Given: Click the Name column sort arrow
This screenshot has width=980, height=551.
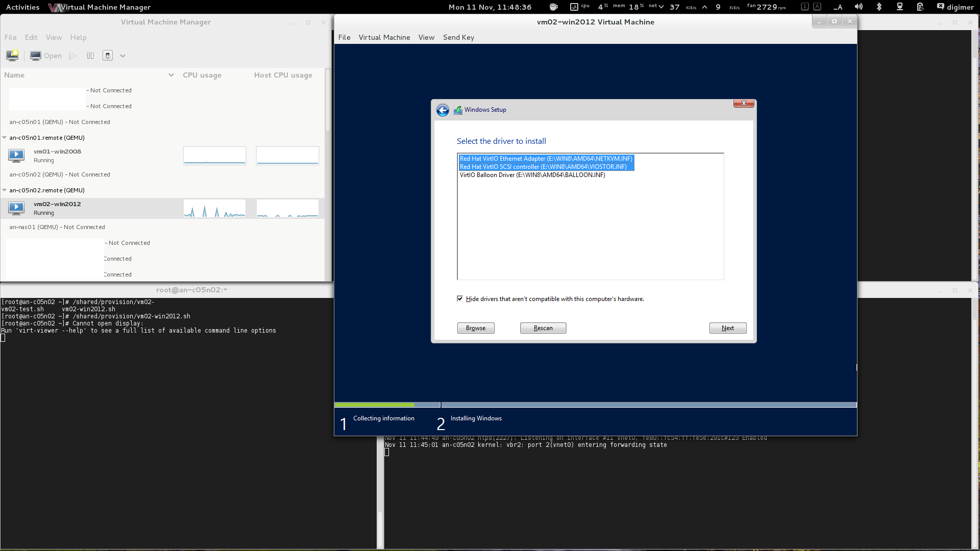Looking at the screenshot, I should [x=171, y=75].
